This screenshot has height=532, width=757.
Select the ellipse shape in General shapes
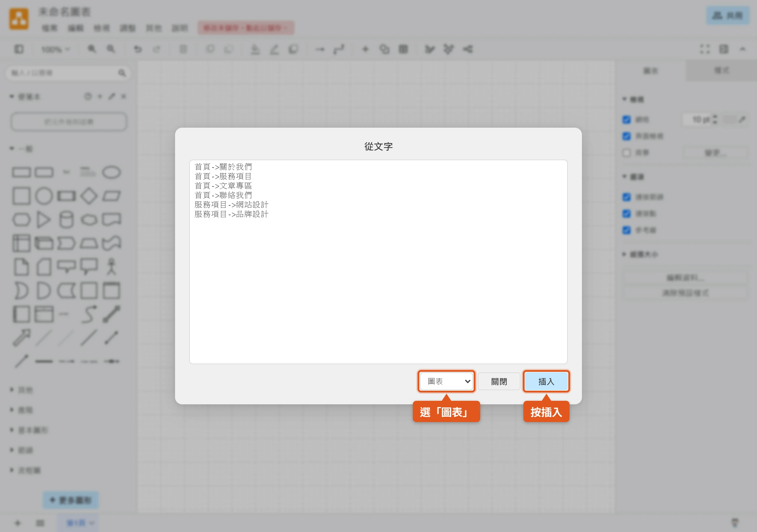(111, 172)
